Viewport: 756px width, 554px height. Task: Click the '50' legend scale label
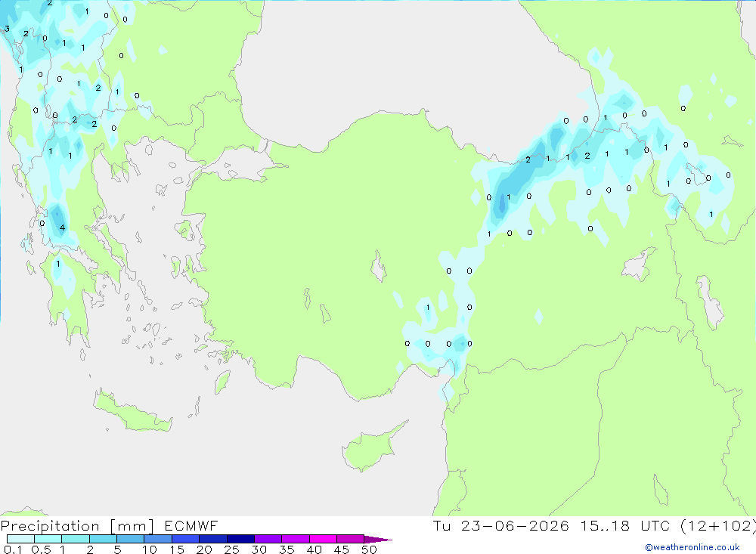click(369, 549)
